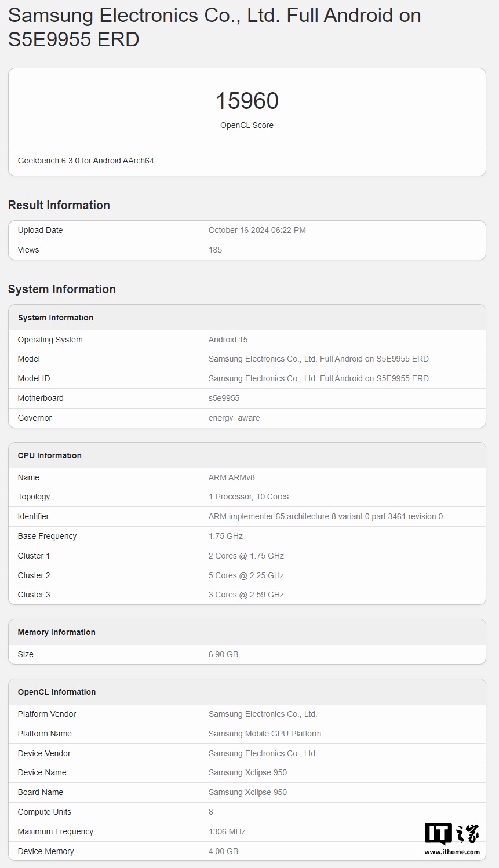Click the Memory Size value 6.90 GB
The width and height of the screenshot is (499, 868).
pyautogui.click(x=223, y=654)
